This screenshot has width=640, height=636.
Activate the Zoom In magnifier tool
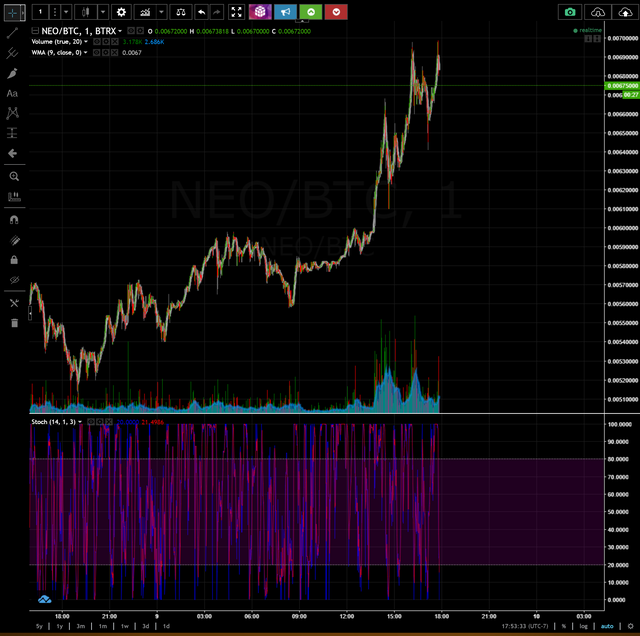14,176
